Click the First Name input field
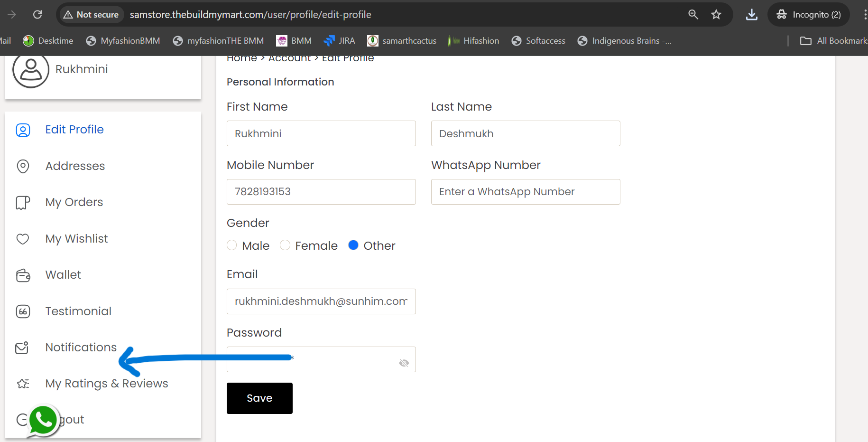This screenshot has width=868, height=442. [x=321, y=133]
